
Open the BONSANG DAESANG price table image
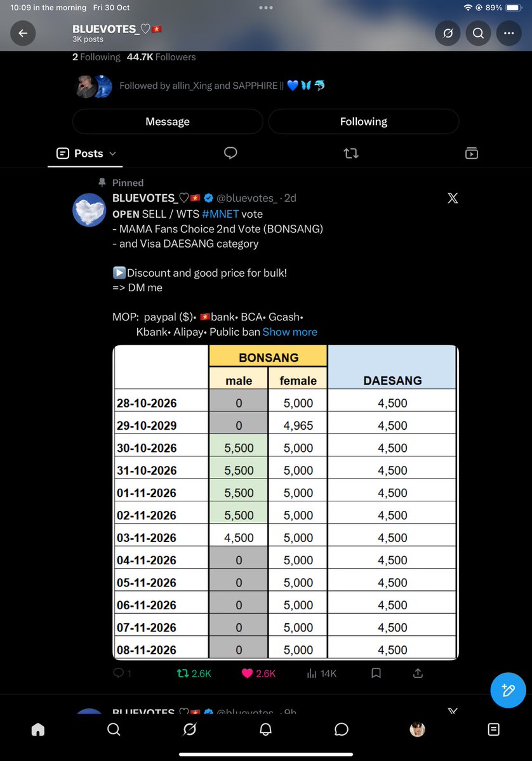tap(286, 502)
